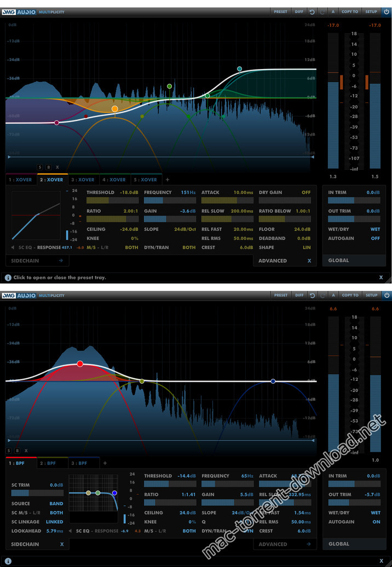Open SETUP in top window
Image resolution: width=392 pixels, height=567 pixels.
371,11
